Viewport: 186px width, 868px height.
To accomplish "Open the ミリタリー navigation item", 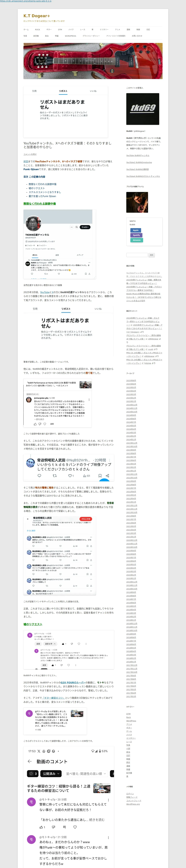I will tap(104, 30).
